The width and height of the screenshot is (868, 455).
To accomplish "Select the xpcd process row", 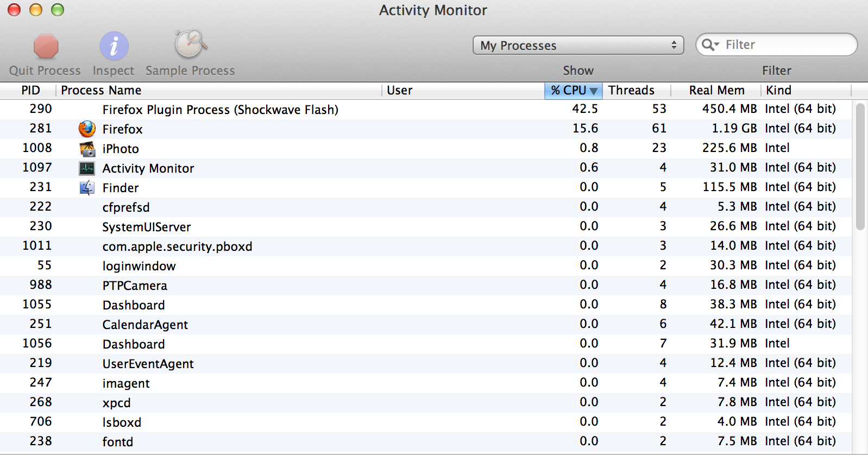I will click(x=426, y=402).
